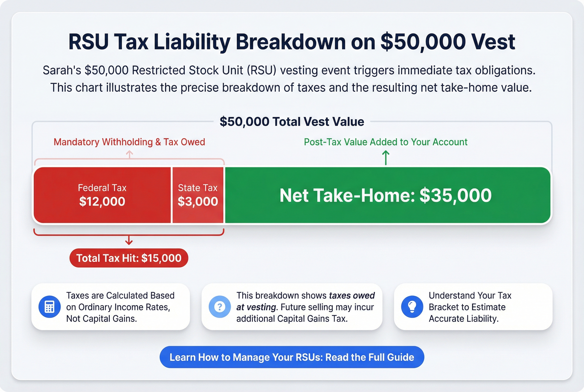The image size is (584, 392).
Task: Click the faint red upward arrow
Action: (129, 154)
